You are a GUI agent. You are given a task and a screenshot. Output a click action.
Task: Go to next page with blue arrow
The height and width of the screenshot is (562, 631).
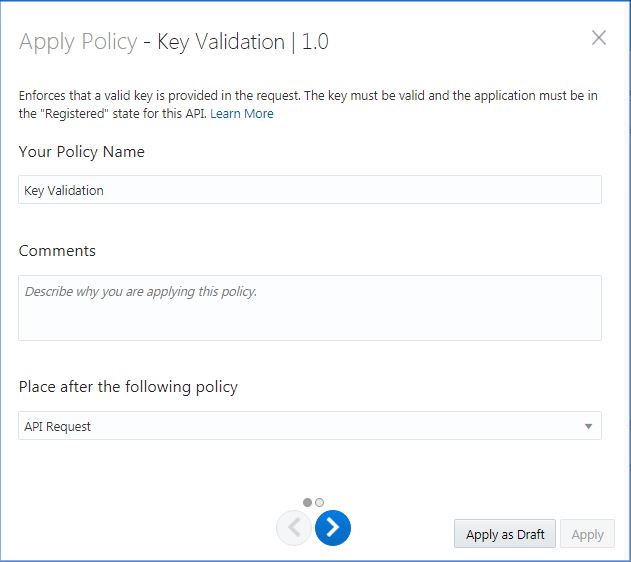pyautogui.click(x=333, y=528)
